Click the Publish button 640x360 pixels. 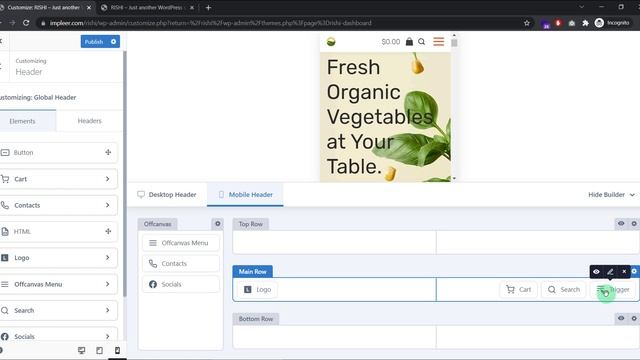click(x=94, y=42)
